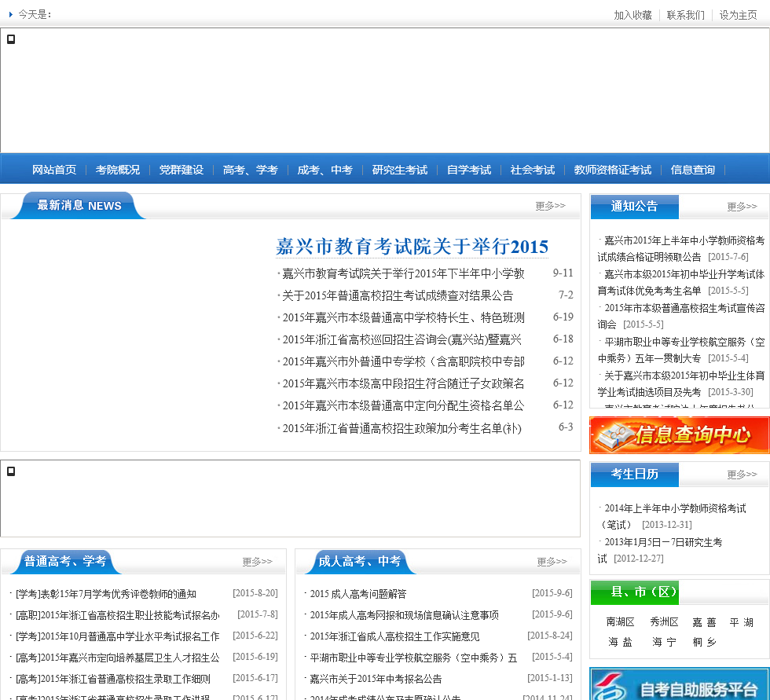The width and height of the screenshot is (770, 700).
Task: Open 2015 成人高考问题解答
Action: tap(358, 594)
